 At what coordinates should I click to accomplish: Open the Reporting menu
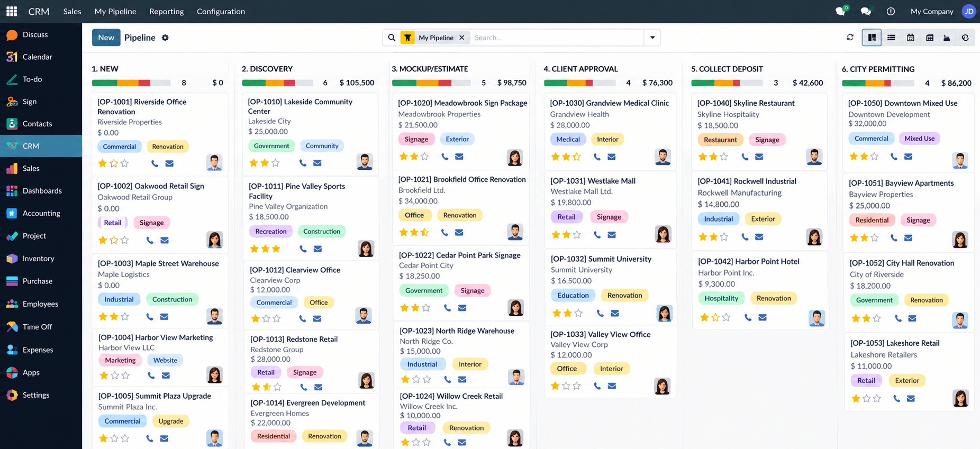167,11
